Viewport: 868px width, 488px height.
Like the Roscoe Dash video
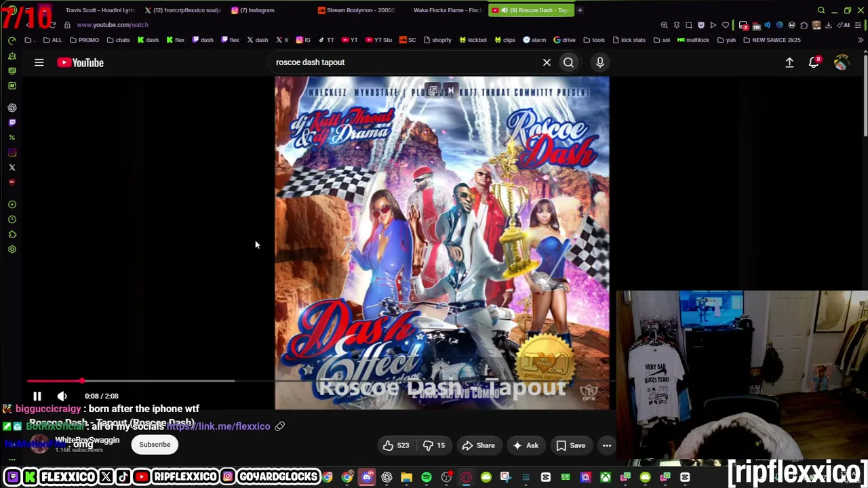click(x=396, y=445)
